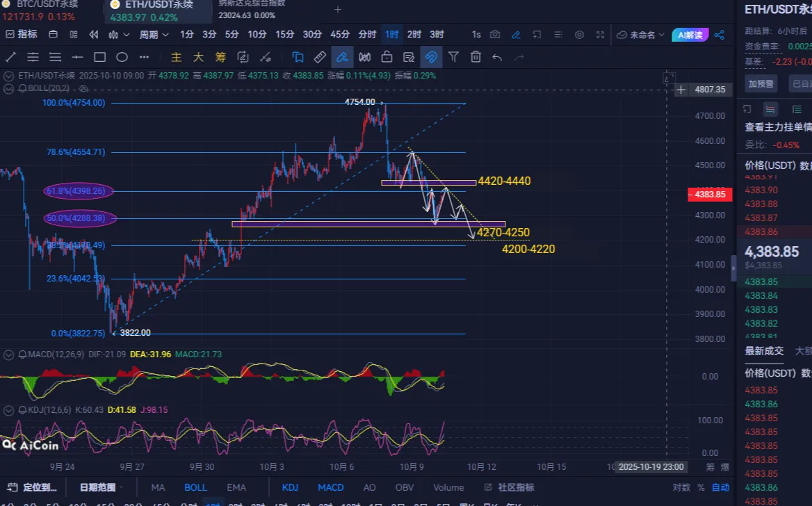
Task: Select the 15分 timeframe
Action: [x=284, y=34]
